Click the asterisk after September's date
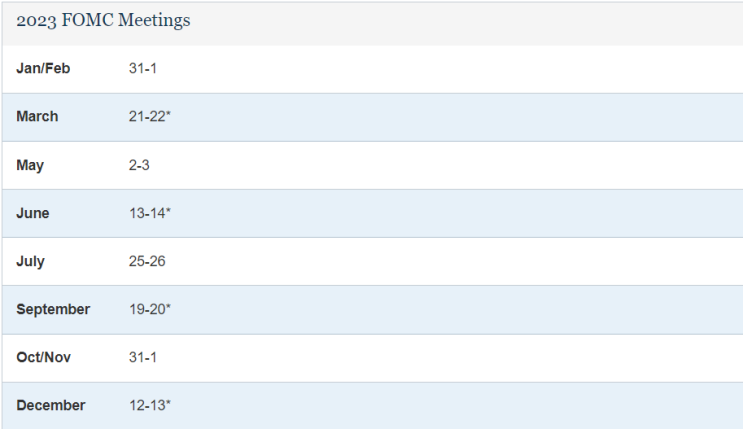 click(x=169, y=307)
